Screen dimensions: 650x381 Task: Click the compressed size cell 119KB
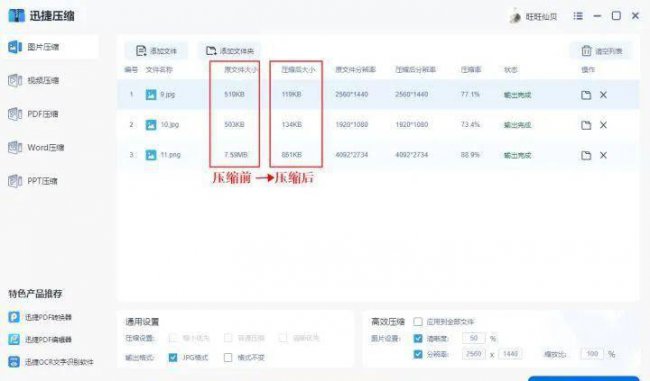(291, 95)
